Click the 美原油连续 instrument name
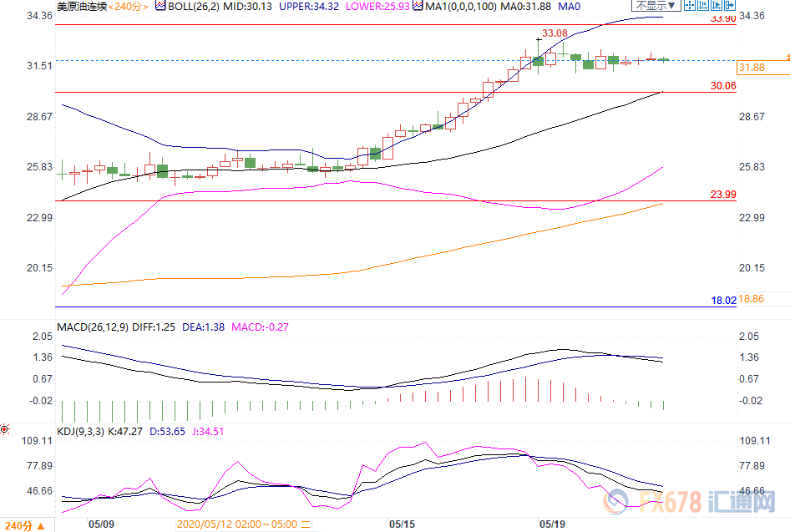 [x=81, y=7]
